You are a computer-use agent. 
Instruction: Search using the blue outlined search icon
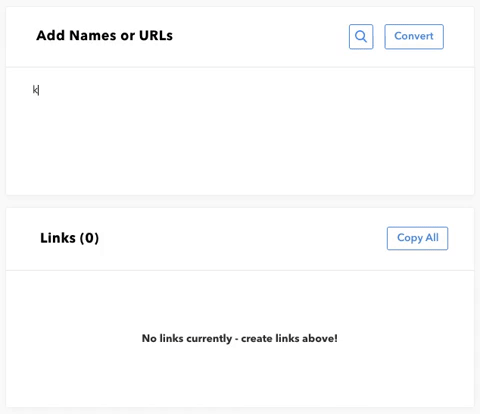[x=361, y=36]
